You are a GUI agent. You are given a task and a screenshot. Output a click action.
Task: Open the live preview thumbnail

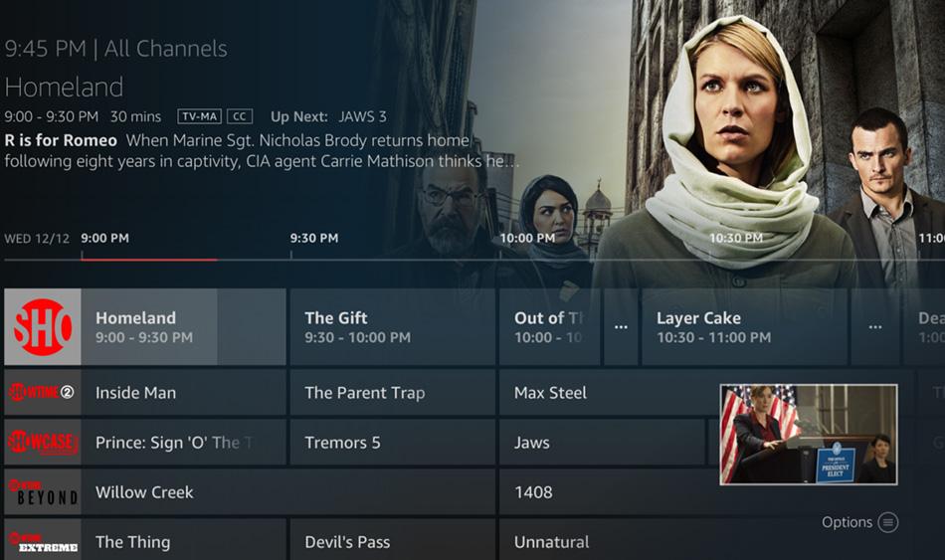pos(808,435)
